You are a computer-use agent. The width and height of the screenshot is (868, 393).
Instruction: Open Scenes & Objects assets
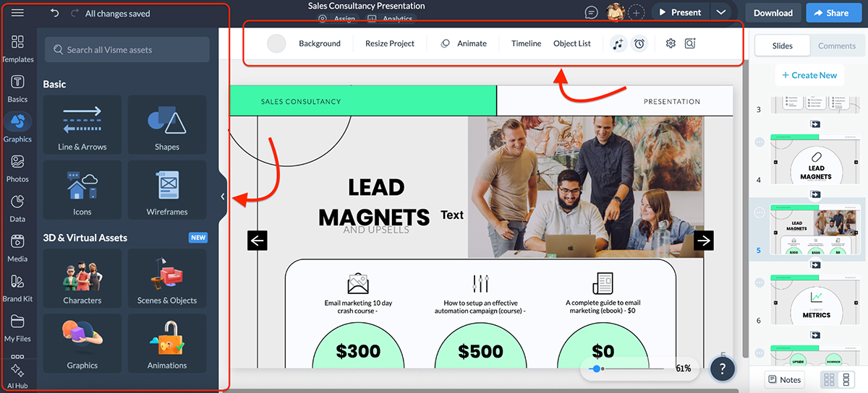tap(167, 279)
